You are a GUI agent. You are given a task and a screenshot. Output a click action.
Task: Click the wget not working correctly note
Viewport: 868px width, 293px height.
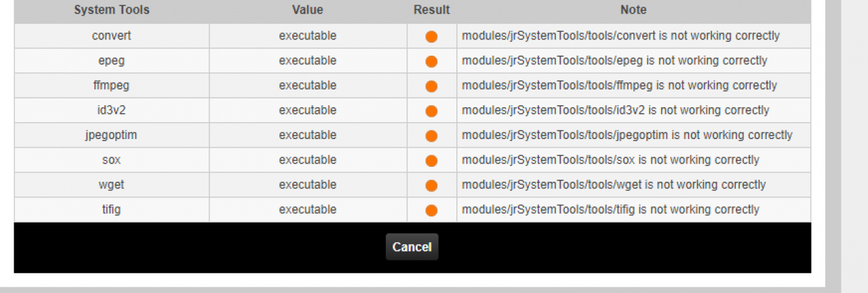614,184
